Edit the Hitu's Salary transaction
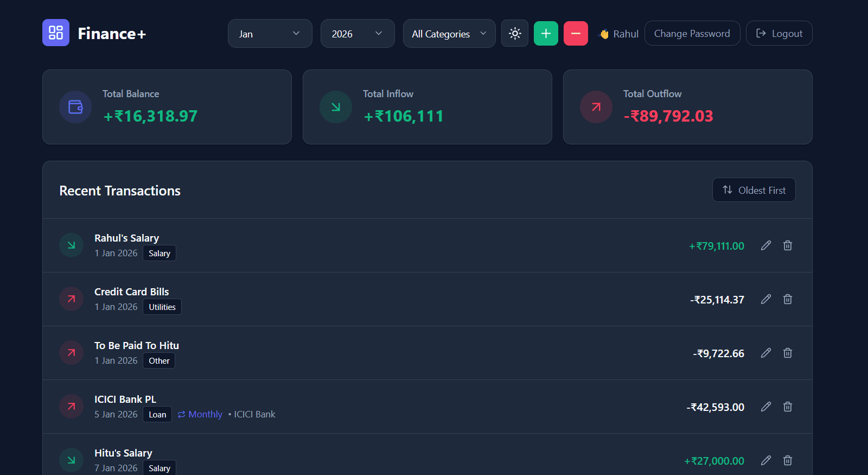Screen dimensions: 868x475 pyautogui.click(x=766, y=460)
